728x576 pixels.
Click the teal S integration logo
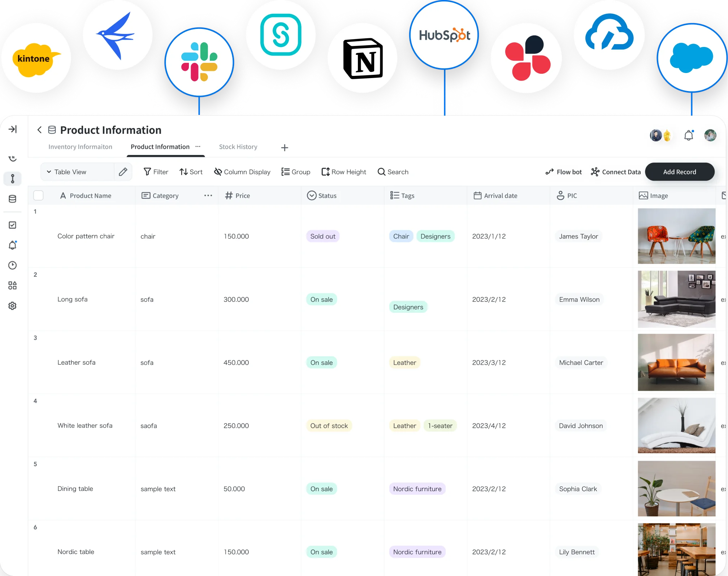point(281,35)
